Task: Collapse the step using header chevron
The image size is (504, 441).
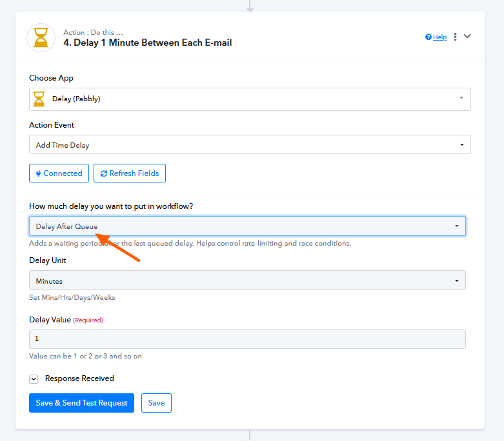Action: tap(468, 37)
